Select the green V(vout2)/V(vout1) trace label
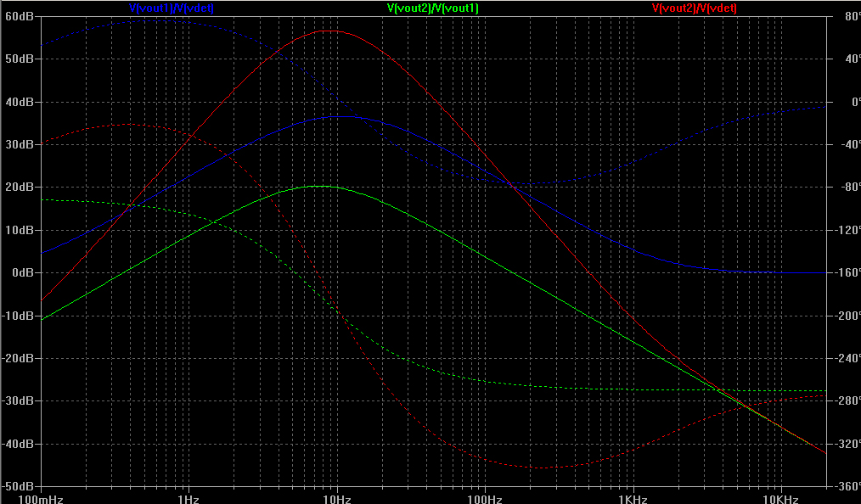The width and height of the screenshot is (861, 504). coord(433,8)
